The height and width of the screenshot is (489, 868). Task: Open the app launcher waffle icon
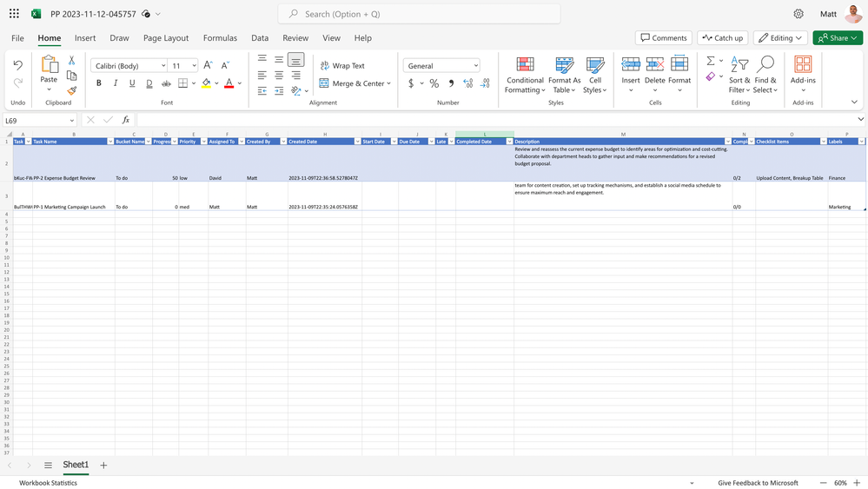pos(15,14)
